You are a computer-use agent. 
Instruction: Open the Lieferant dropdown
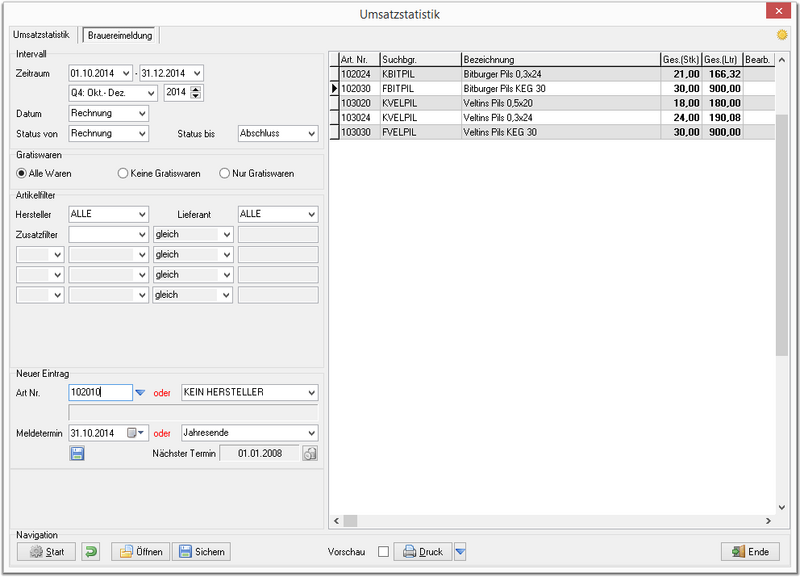(x=312, y=214)
